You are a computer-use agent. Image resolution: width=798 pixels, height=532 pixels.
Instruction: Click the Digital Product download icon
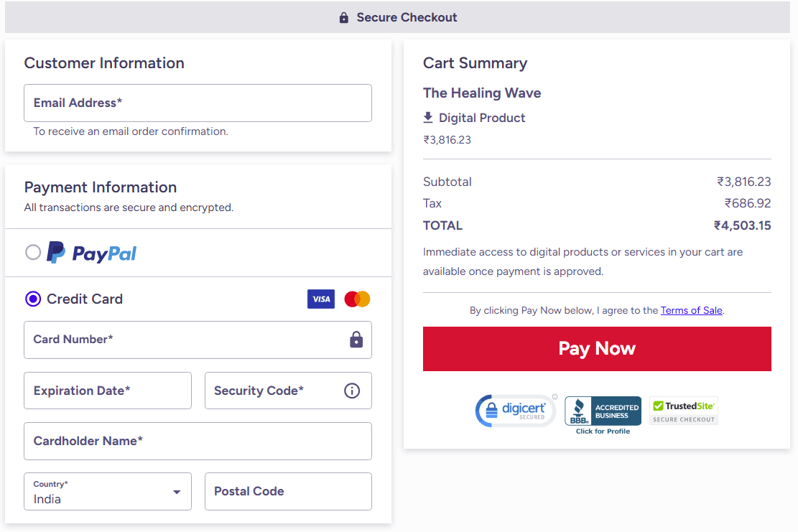click(x=428, y=117)
